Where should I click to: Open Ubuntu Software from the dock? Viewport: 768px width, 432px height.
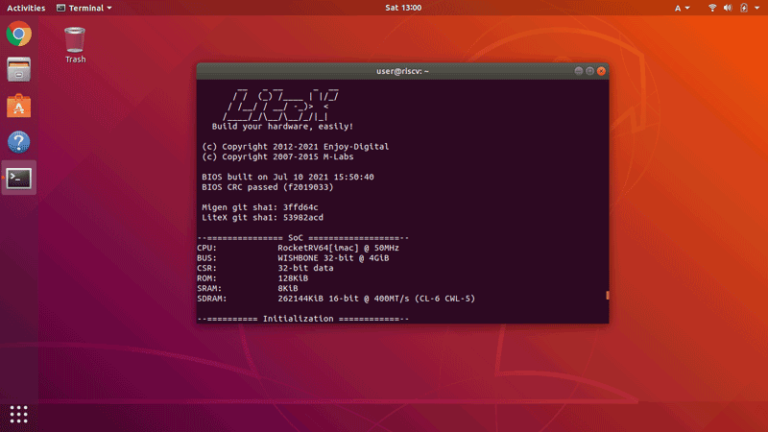19,106
